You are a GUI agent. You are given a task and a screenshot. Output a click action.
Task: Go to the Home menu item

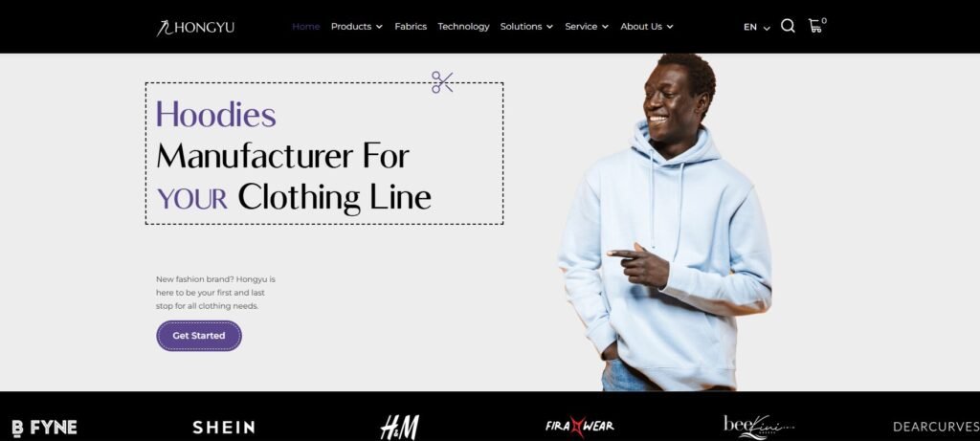[305, 26]
